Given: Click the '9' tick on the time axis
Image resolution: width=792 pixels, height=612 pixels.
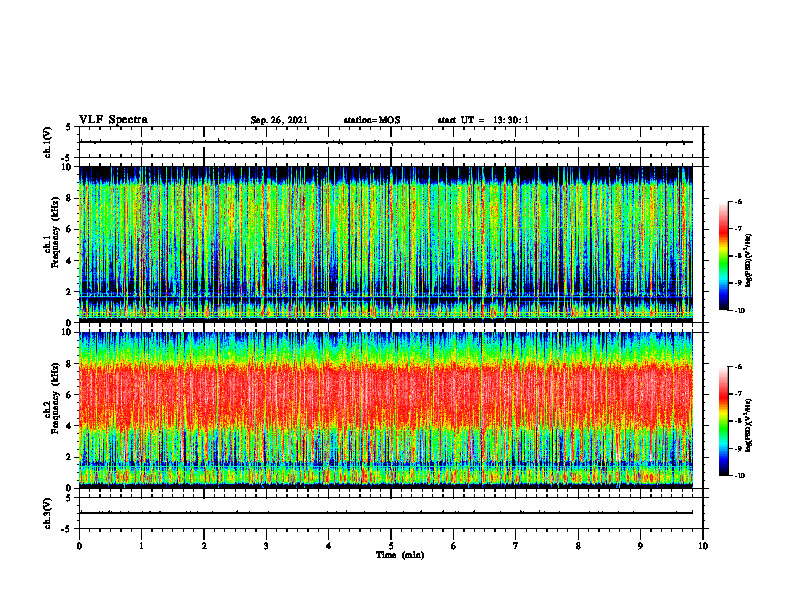Looking at the screenshot, I should [x=640, y=546].
